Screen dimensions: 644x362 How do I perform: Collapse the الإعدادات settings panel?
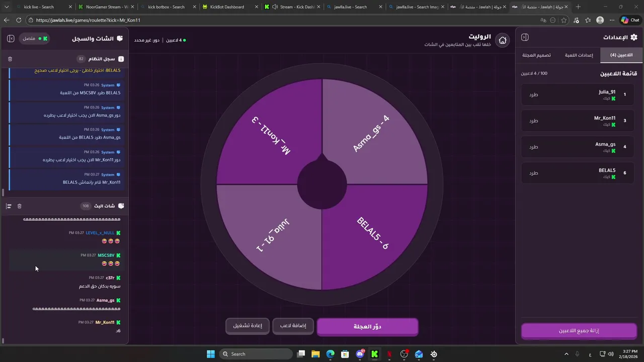tap(525, 37)
